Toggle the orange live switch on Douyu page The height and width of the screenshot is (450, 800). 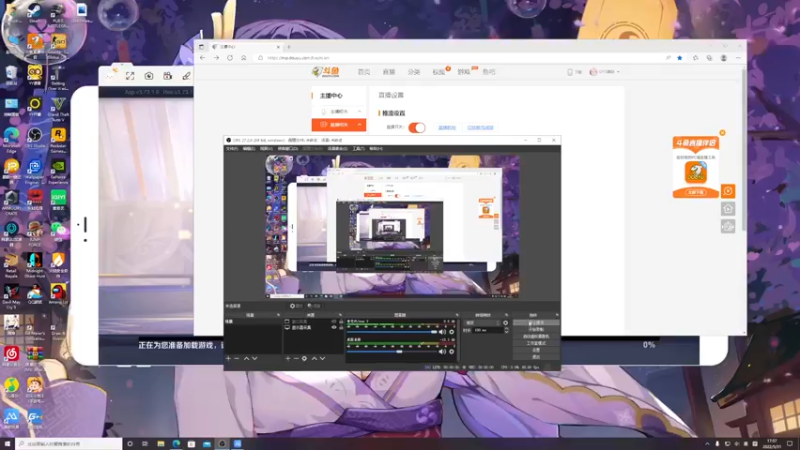417,128
